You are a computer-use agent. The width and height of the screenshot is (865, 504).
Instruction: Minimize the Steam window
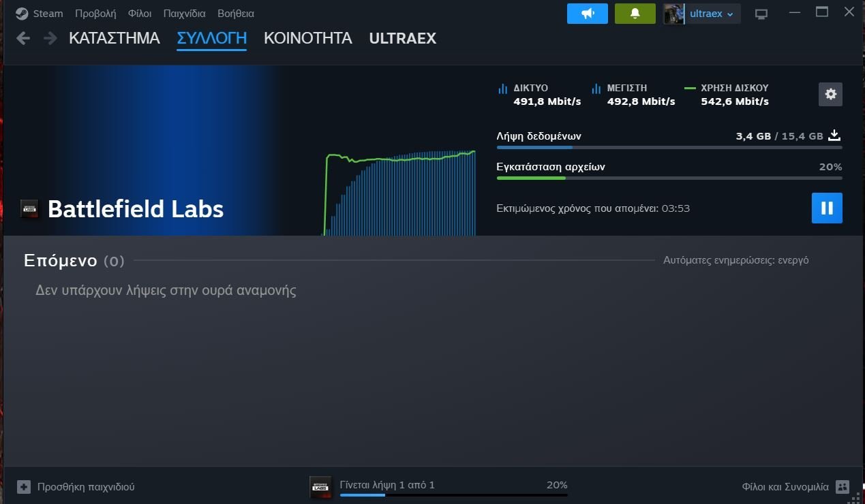[794, 12]
